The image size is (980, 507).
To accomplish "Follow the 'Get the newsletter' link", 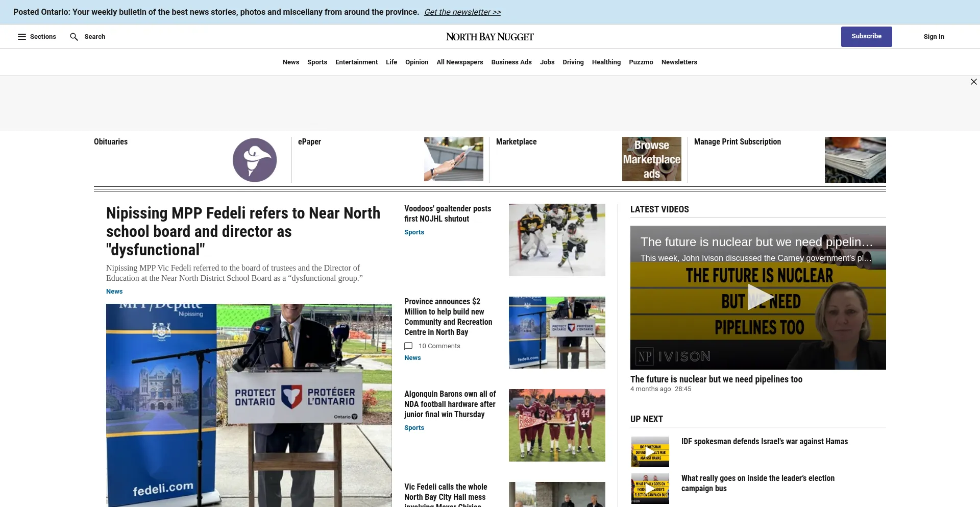I will (462, 12).
